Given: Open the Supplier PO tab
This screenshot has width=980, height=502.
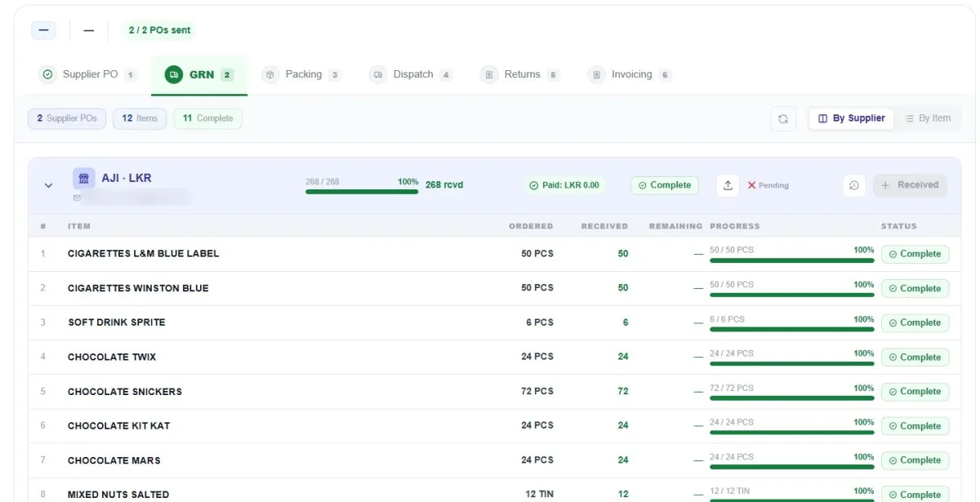Looking at the screenshot, I should [87, 75].
